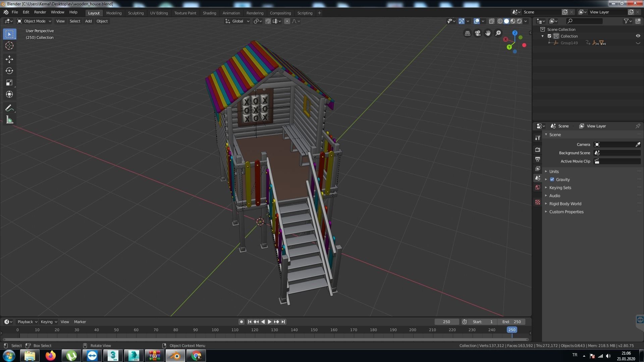Screen dimensions: 644x362
Task: Select the Measure tool
Action: [x=9, y=120]
